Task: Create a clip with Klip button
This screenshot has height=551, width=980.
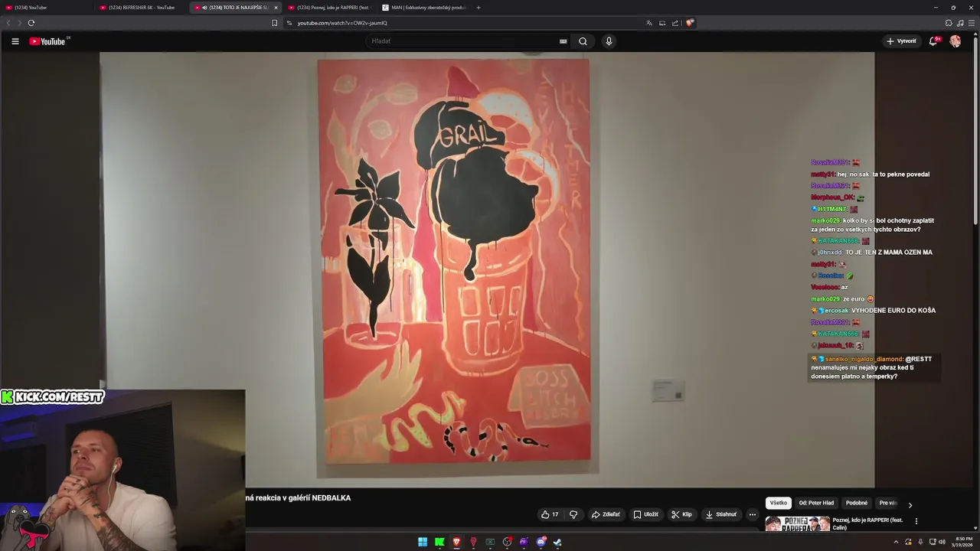Action: click(681, 514)
